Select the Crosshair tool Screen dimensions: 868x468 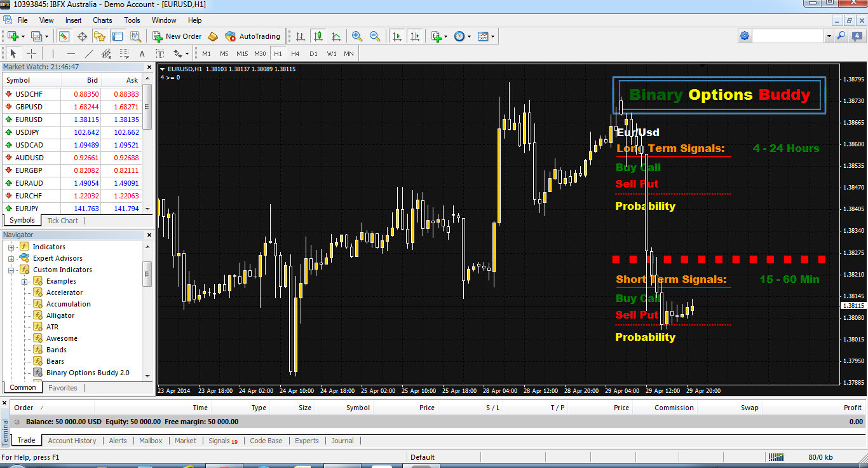point(31,53)
